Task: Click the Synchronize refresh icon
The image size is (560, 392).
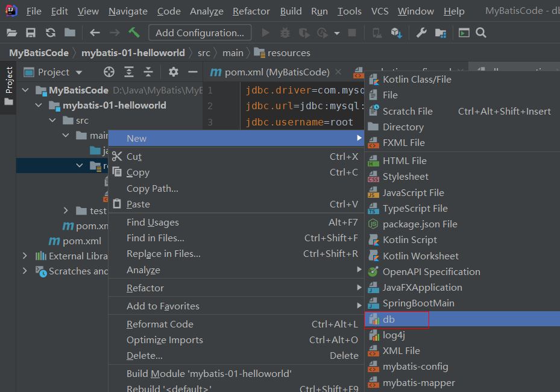Action: pyautogui.click(x=51, y=33)
